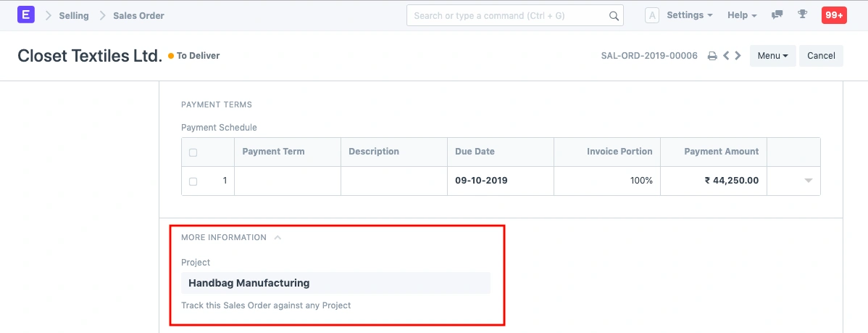Open the Menu button
The image size is (868, 333).
[772, 56]
